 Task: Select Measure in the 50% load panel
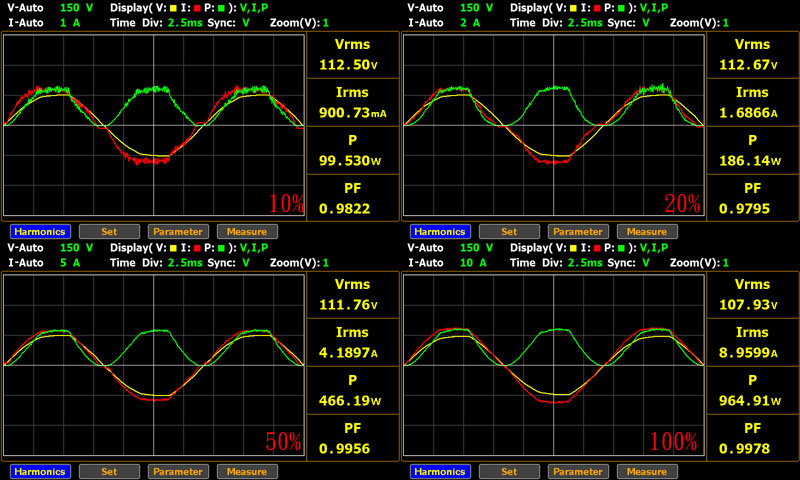click(x=247, y=471)
